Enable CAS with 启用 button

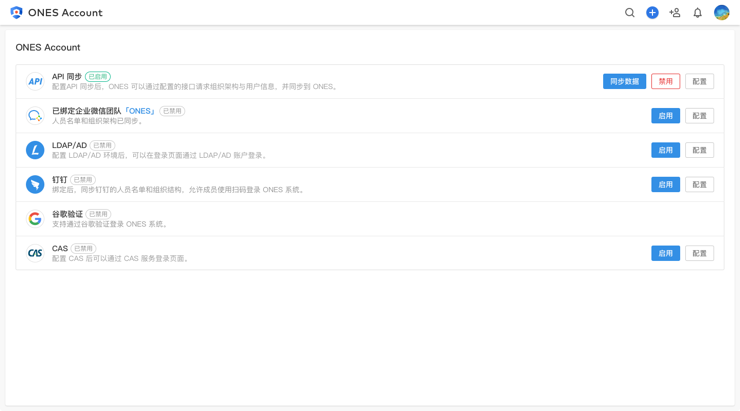pos(665,253)
